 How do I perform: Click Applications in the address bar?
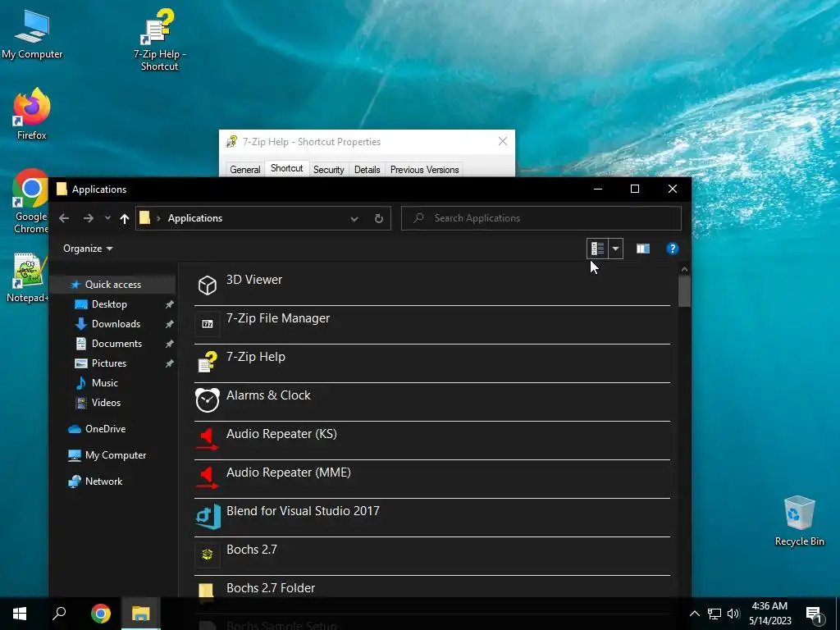point(195,218)
